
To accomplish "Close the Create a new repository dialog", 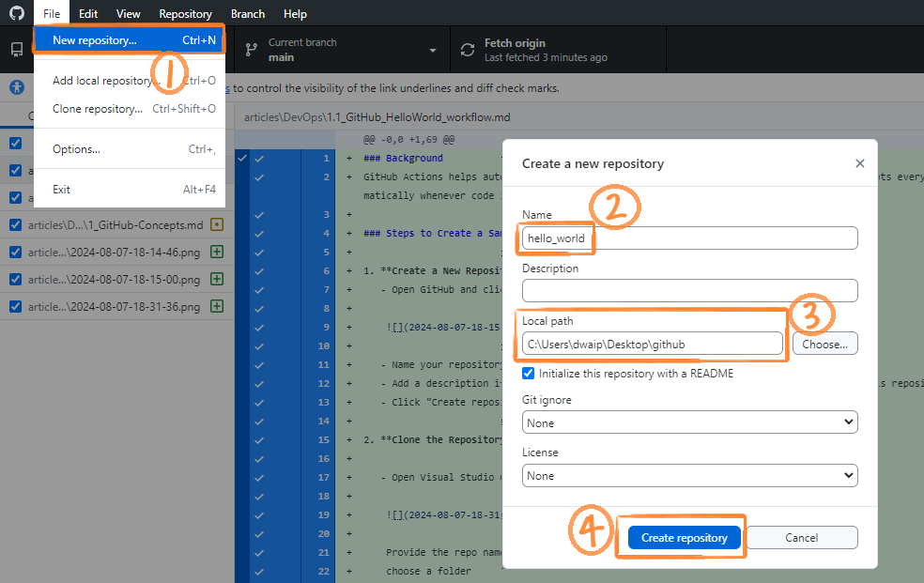I will coord(860,163).
